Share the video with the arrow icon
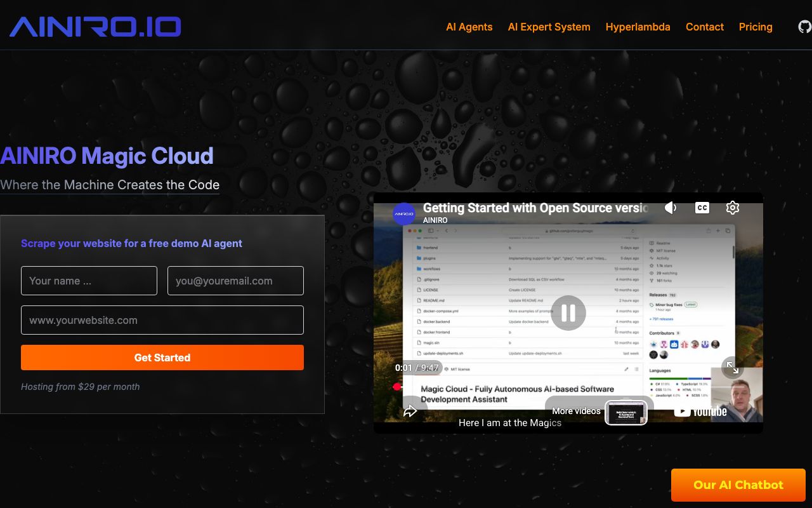 (x=410, y=411)
